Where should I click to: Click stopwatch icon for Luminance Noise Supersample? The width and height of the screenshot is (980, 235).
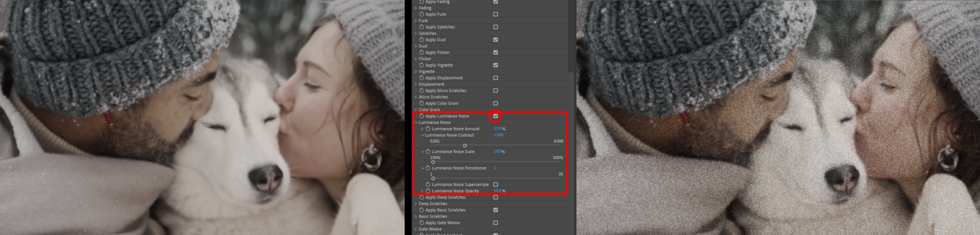click(428, 185)
